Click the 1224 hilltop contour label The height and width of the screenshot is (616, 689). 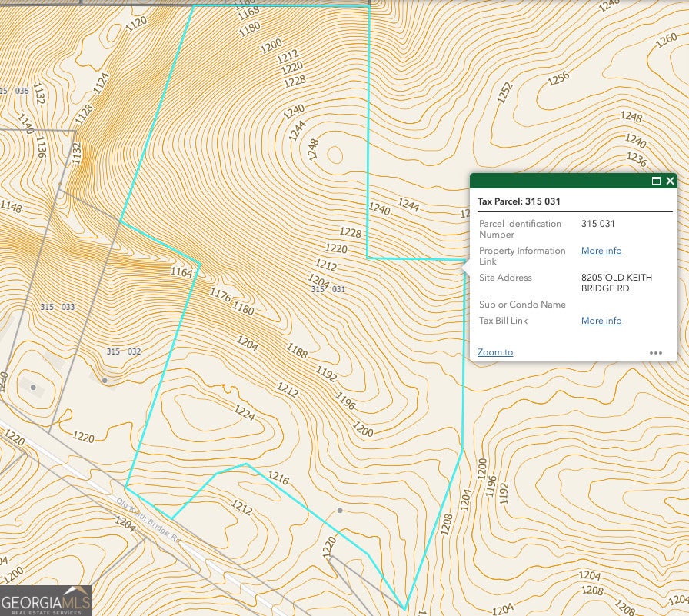tap(244, 413)
